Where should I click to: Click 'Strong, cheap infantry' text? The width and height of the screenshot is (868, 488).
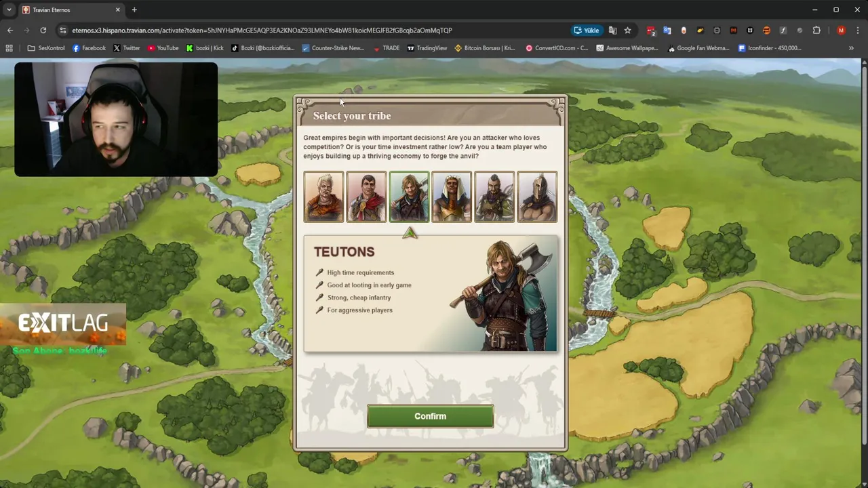(359, 298)
